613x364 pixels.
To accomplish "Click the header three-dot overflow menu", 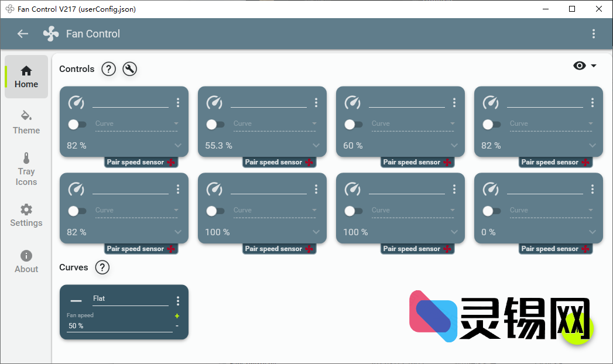I will pos(593,34).
